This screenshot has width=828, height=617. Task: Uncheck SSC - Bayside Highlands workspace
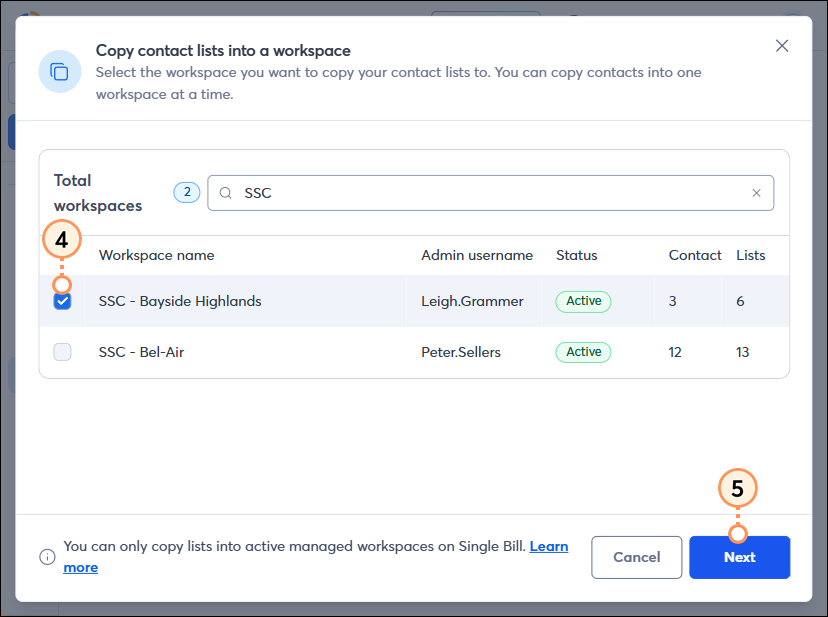pyautogui.click(x=62, y=301)
